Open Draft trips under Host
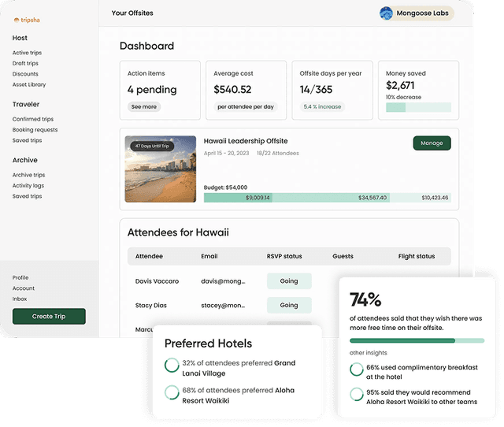 pos(25,63)
